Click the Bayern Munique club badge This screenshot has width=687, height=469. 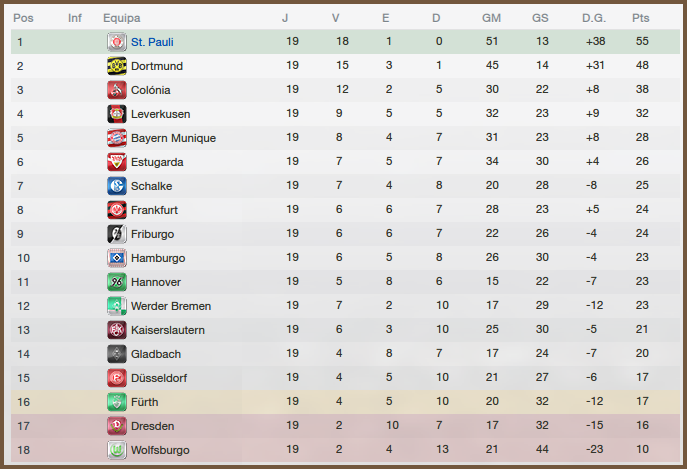pos(116,138)
